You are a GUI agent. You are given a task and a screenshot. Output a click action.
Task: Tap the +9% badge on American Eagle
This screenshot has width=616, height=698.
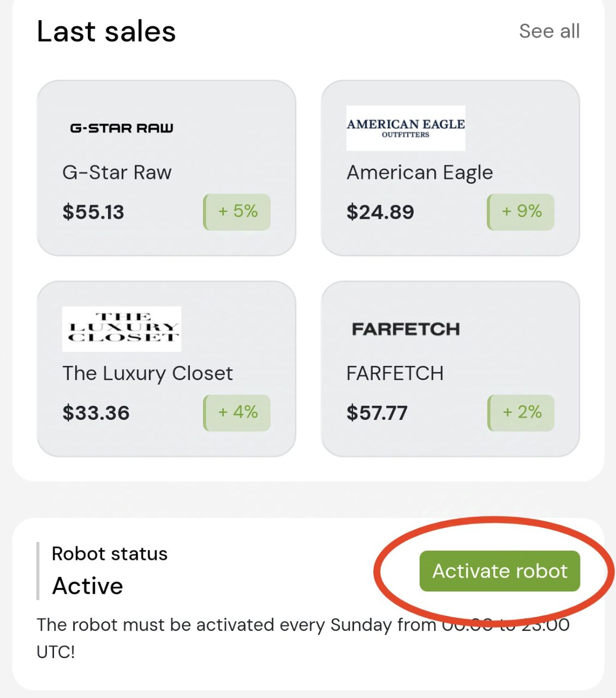(521, 212)
